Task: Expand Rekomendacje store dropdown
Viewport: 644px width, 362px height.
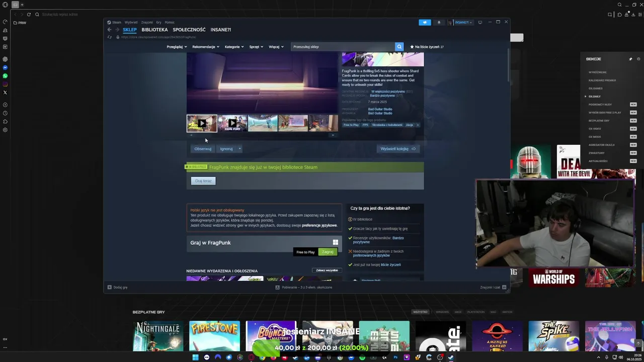Action: 205,47
